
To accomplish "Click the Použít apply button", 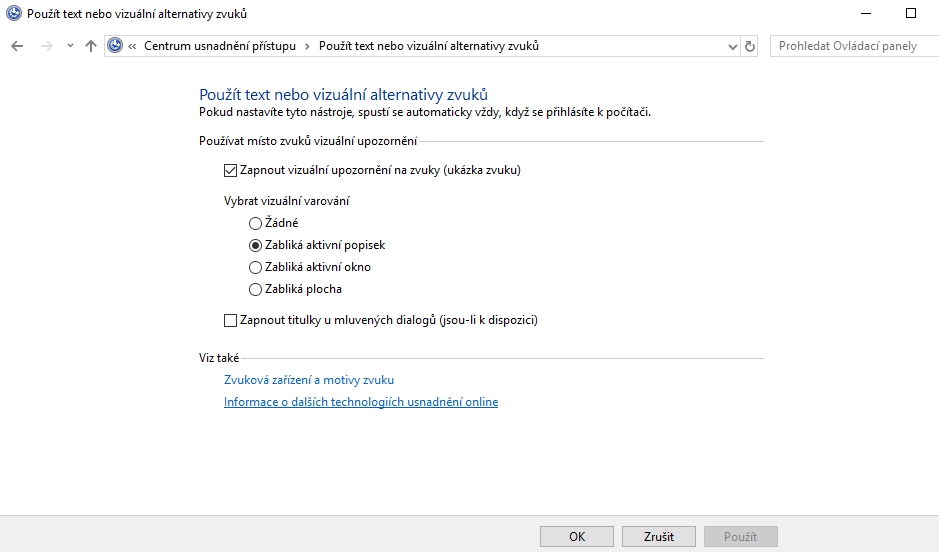I will (x=741, y=536).
